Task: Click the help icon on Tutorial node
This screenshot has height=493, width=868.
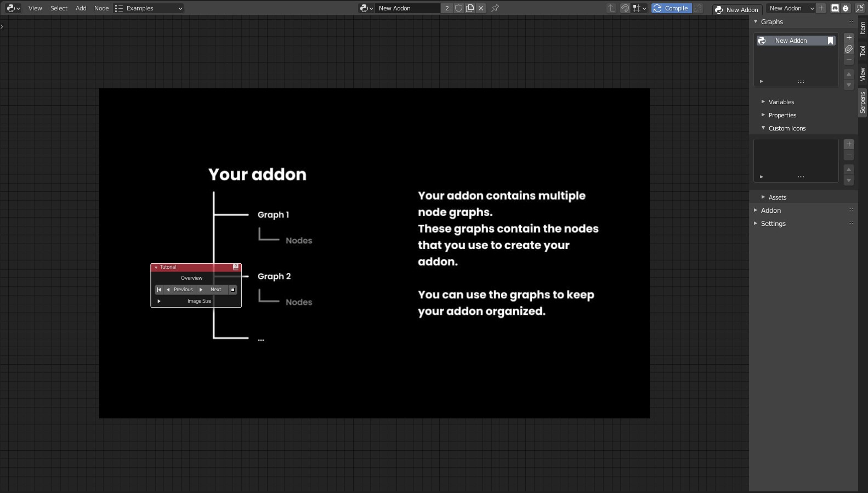Action: (236, 267)
